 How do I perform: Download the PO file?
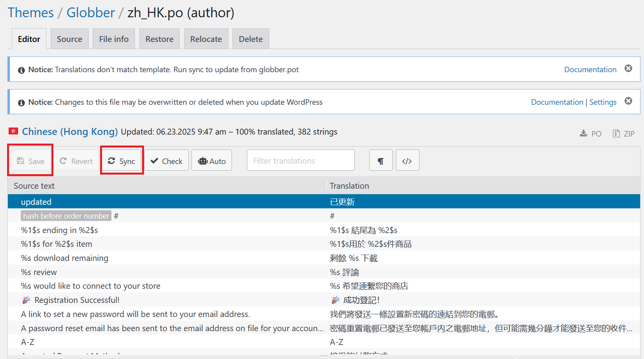click(x=591, y=134)
